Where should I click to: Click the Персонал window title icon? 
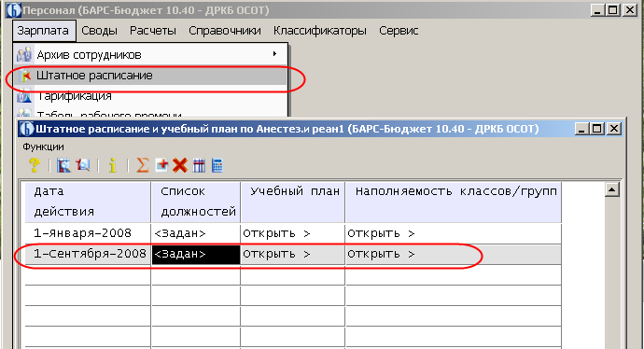pyautogui.click(x=14, y=10)
